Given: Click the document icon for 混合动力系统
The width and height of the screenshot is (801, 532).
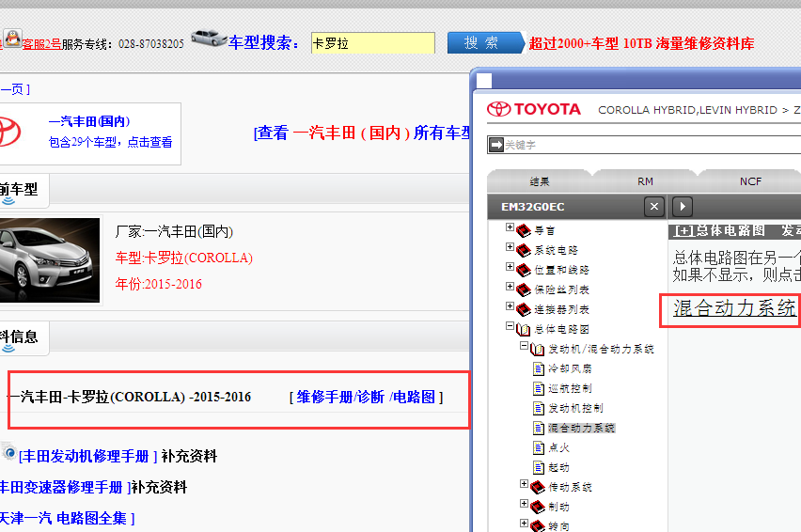Looking at the screenshot, I should [539, 428].
